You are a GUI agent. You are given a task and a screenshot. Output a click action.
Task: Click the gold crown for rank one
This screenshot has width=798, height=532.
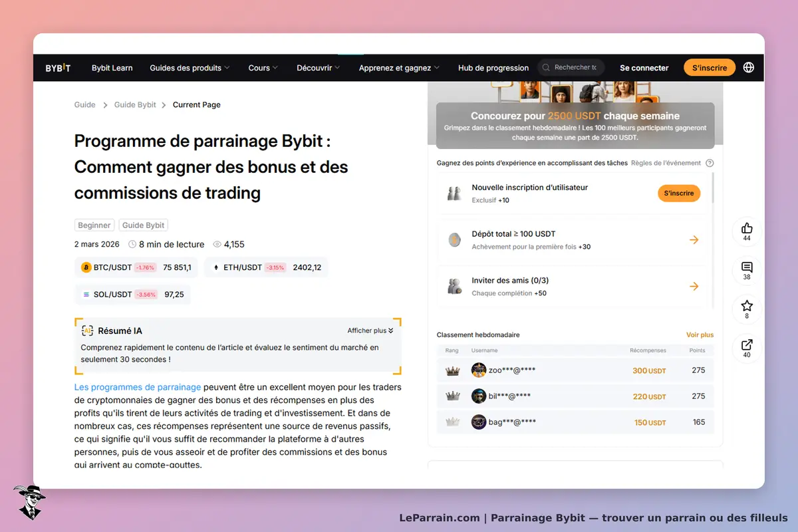[x=453, y=370]
